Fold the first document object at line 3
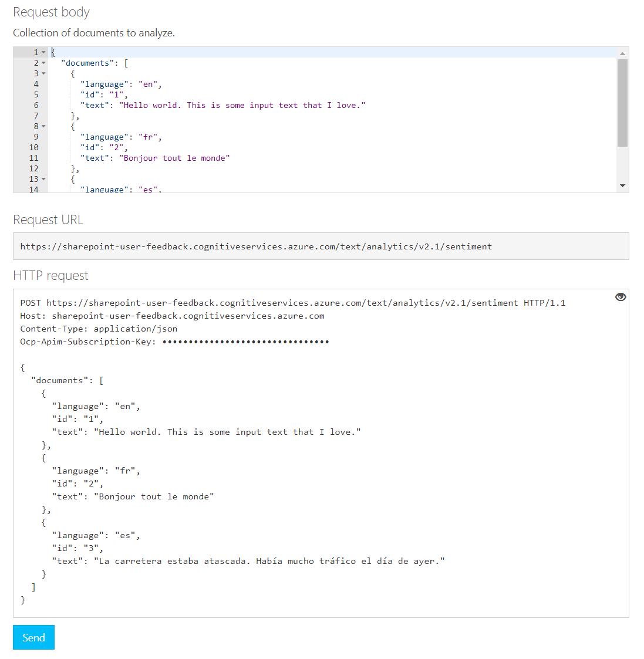 pos(43,73)
